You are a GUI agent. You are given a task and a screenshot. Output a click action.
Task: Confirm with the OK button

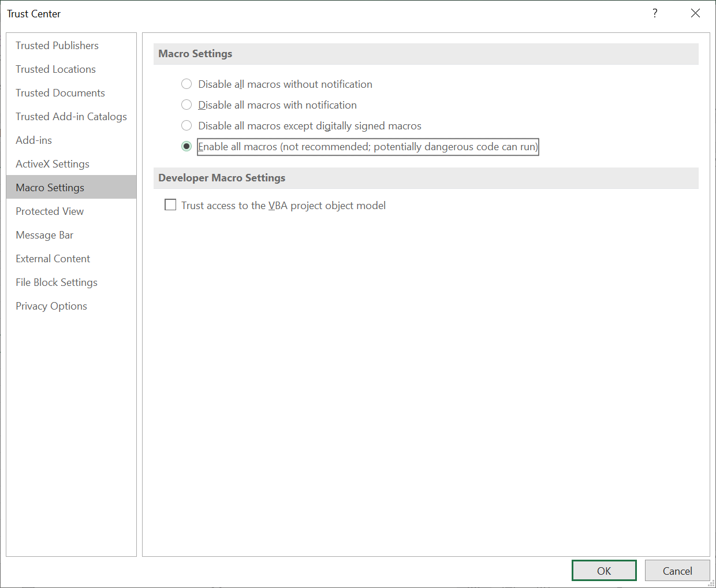tap(604, 571)
